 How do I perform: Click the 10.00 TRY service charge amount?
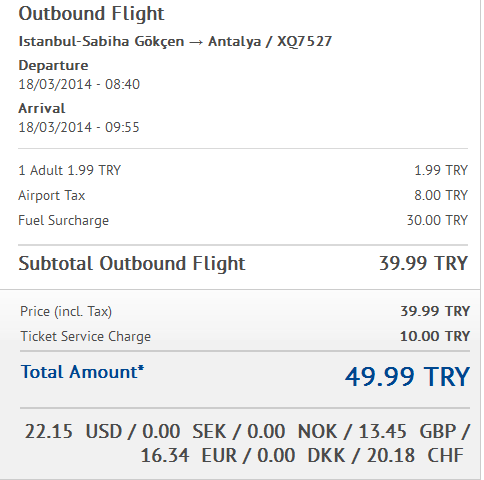[x=435, y=336]
